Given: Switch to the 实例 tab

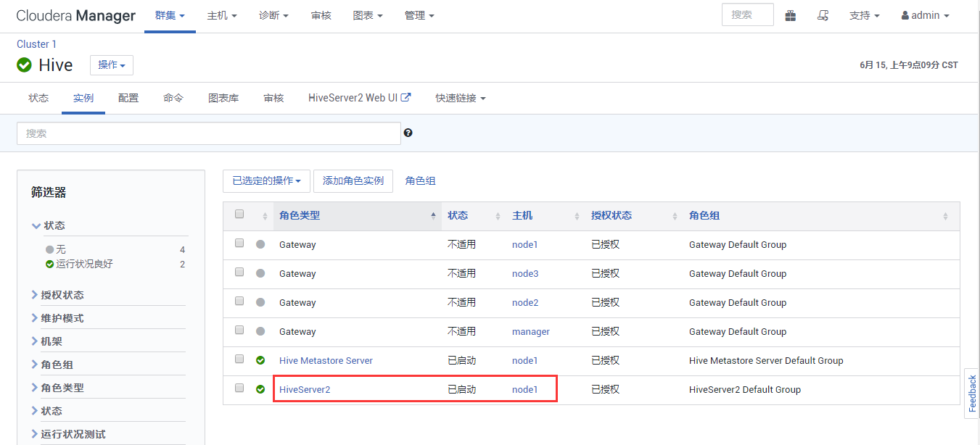Looking at the screenshot, I should click(x=83, y=98).
